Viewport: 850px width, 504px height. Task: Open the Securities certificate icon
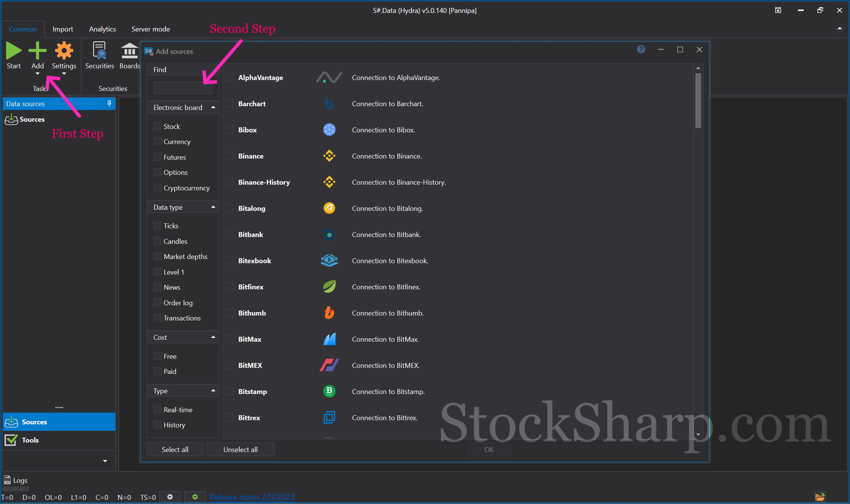(x=99, y=51)
